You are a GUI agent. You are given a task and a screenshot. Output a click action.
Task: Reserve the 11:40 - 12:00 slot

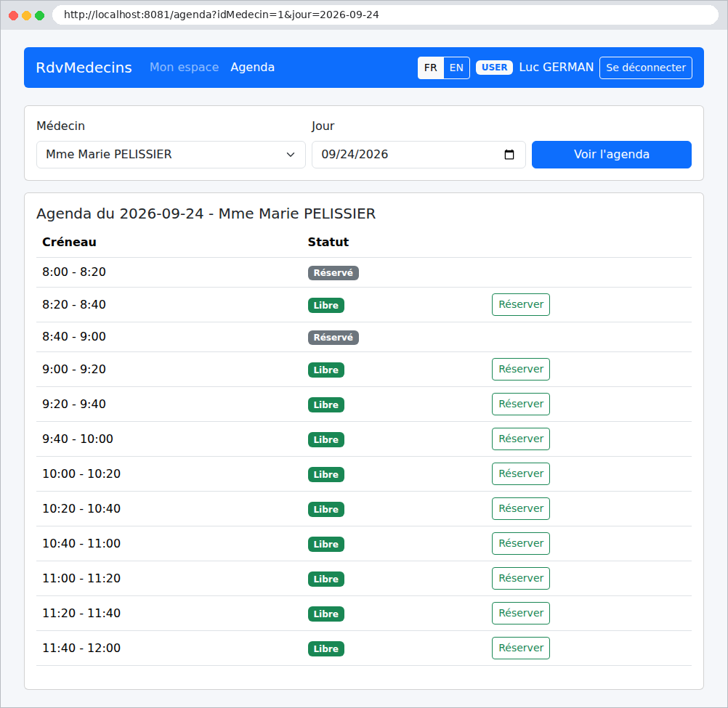[x=521, y=648]
